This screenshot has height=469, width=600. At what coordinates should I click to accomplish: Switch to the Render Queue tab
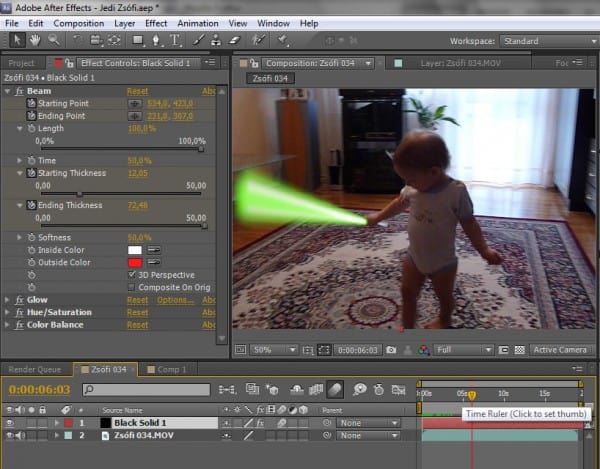click(35, 369)
